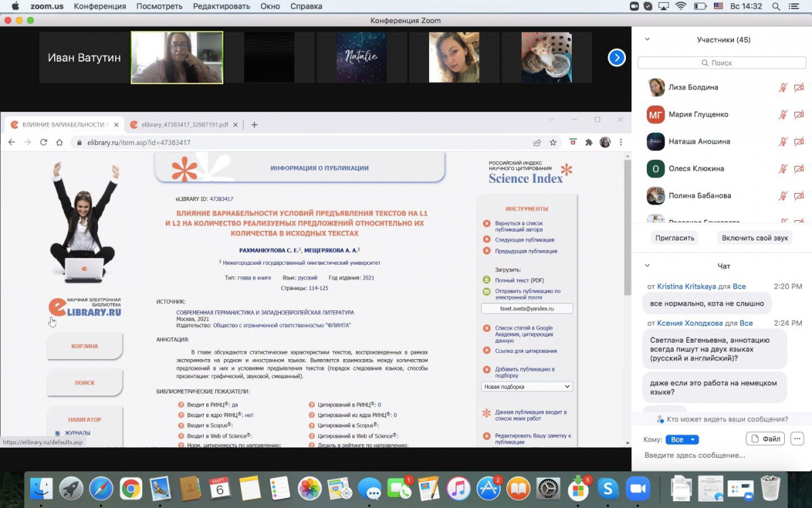Collapse the Чат panel chevron
812x508 pixels.
pos(648,266)
